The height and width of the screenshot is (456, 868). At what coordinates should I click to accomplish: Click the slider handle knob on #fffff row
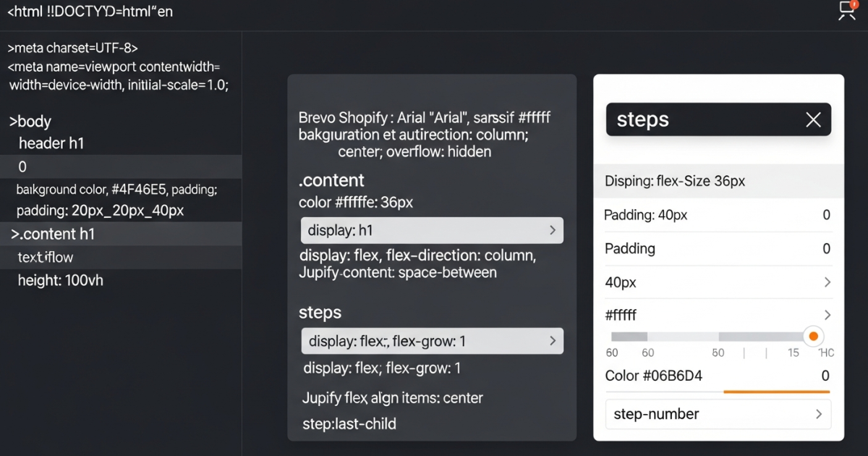click(x=813, y=336)
